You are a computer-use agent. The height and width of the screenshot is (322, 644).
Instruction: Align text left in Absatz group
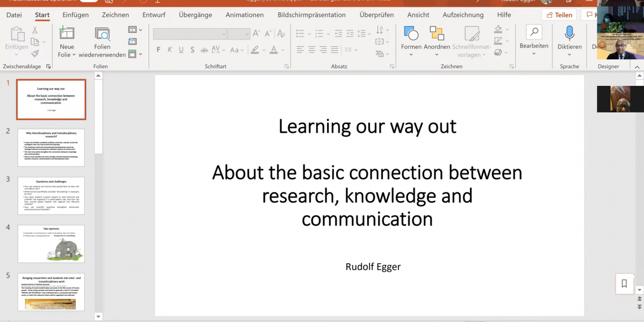click(x=300, y=50)
